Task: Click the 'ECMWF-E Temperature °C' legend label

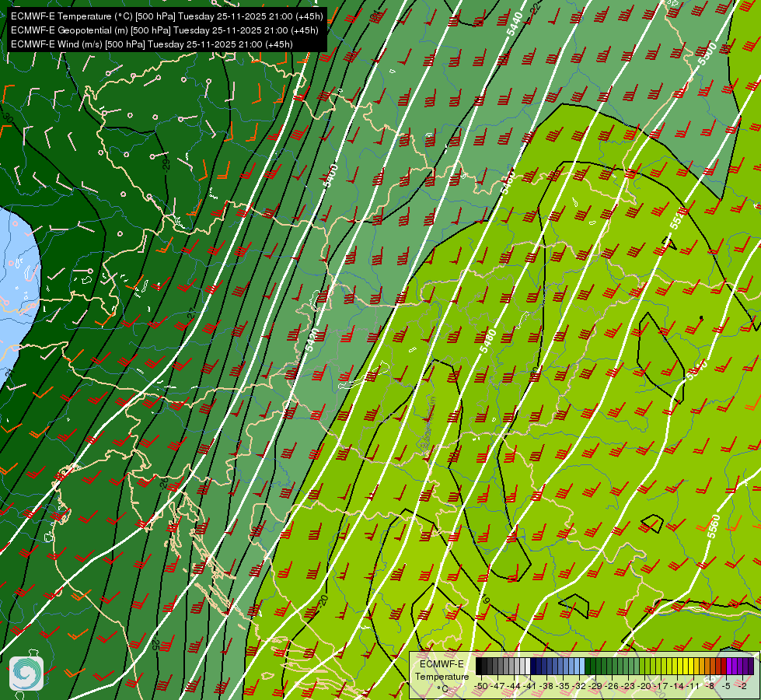Action: pyautogui.click(x=442, y=676)
